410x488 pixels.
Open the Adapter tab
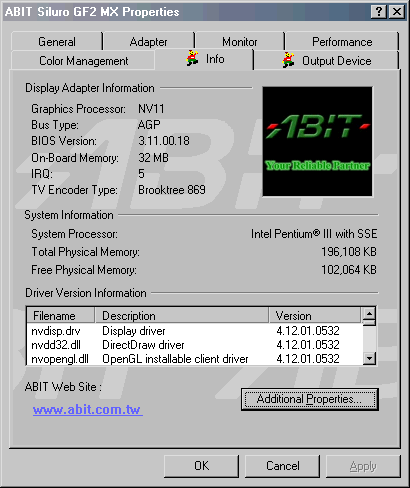pyautogui.click(x=148, y=42)
